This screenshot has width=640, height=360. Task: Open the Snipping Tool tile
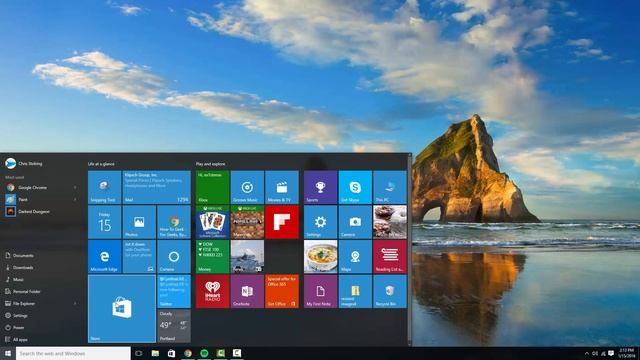click(104, 187)
